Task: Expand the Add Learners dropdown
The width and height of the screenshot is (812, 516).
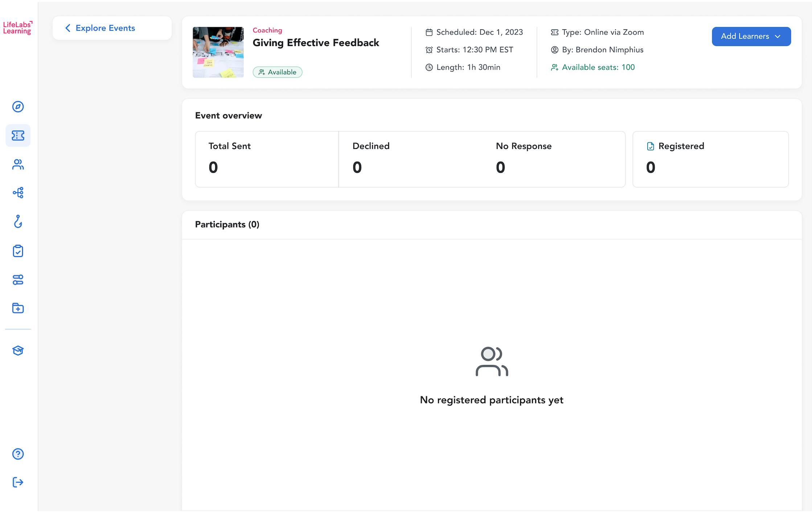Action: pos(751,36)
